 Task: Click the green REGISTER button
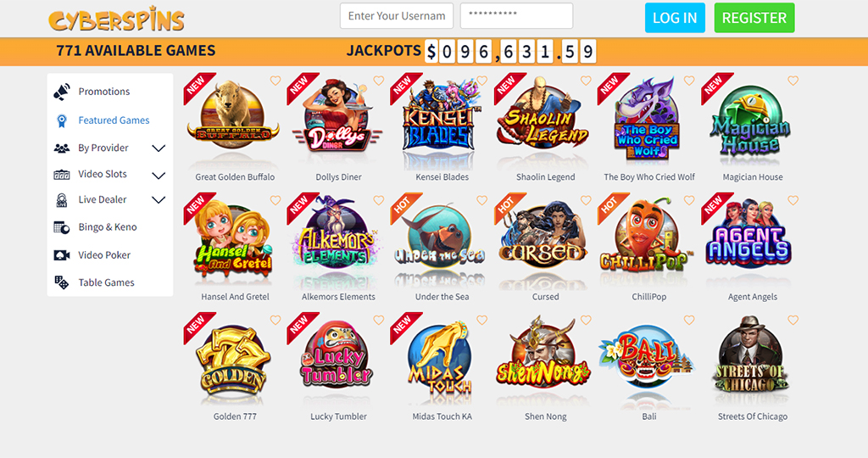coord(754,18)
